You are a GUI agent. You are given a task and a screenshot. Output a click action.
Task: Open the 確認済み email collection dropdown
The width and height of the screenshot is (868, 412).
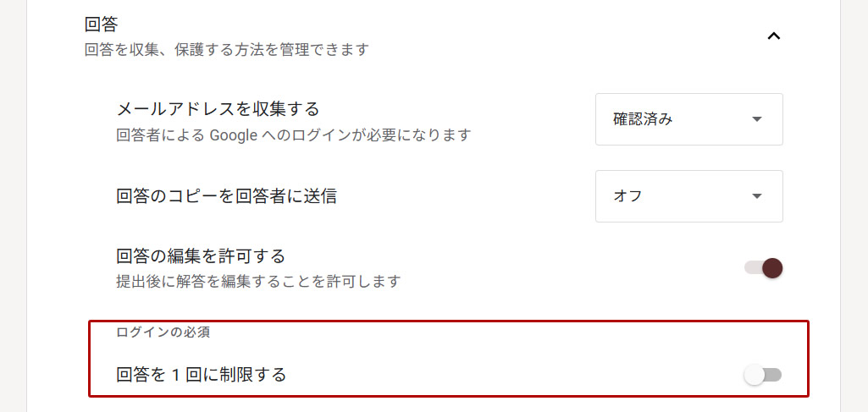pos(688,119)
